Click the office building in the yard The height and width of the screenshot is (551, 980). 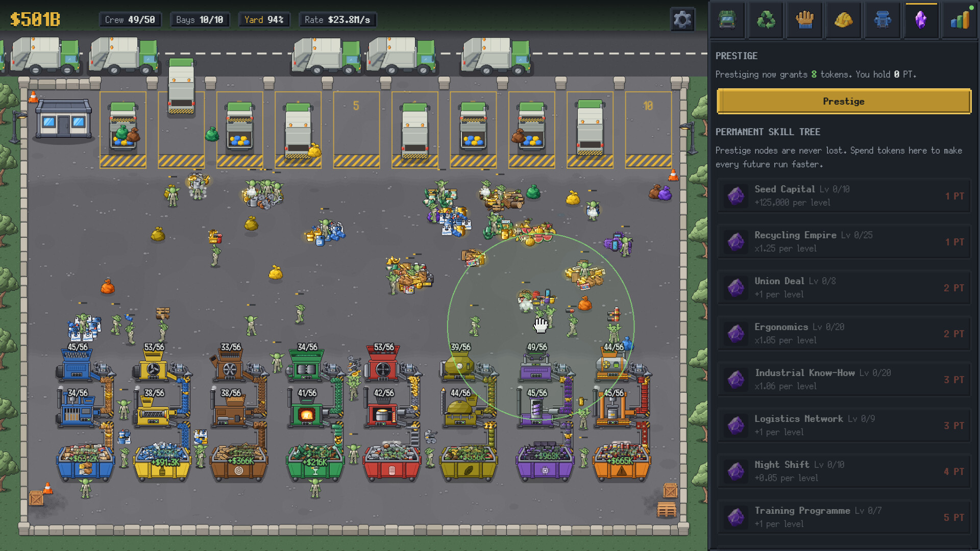click(x=64, y=120)
